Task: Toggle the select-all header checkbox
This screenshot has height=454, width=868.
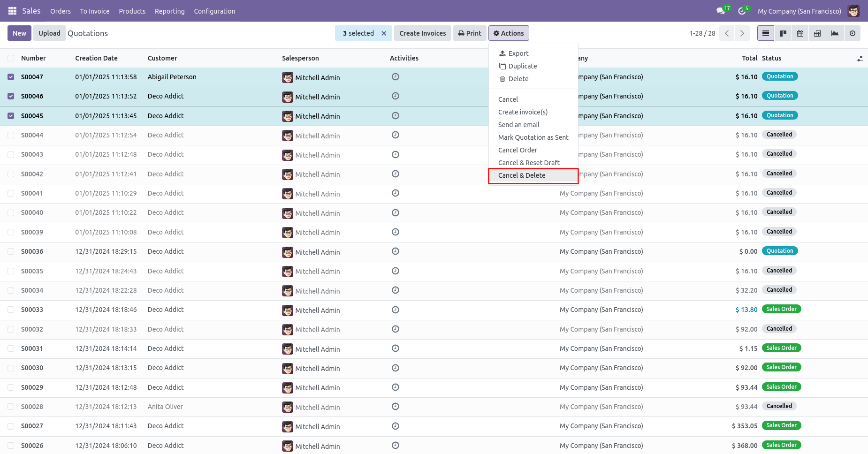Action: 11,58
